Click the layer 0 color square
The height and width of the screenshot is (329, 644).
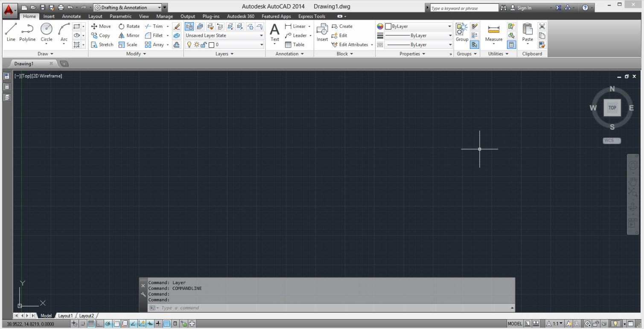(x=211, y=44)
